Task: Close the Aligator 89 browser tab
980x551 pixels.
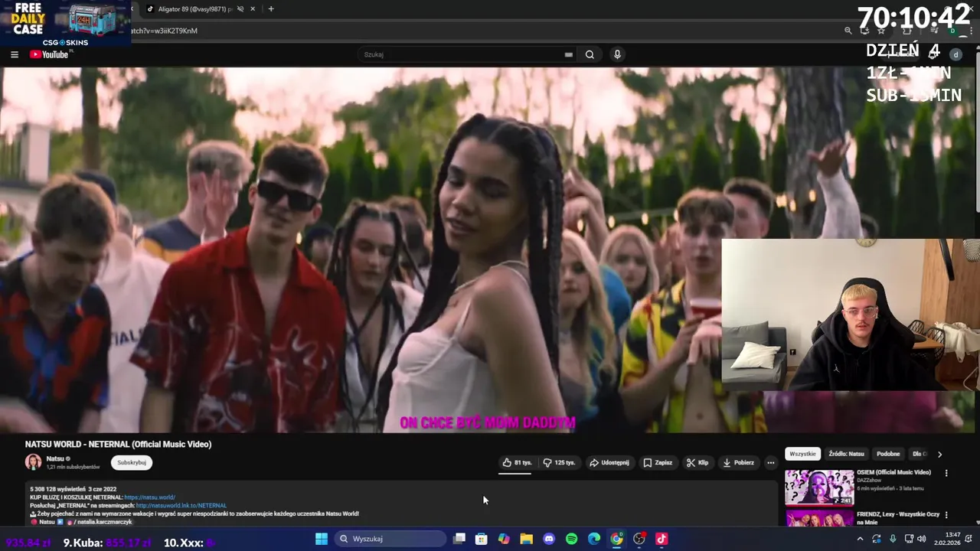Action: click(x=253, y=9)
